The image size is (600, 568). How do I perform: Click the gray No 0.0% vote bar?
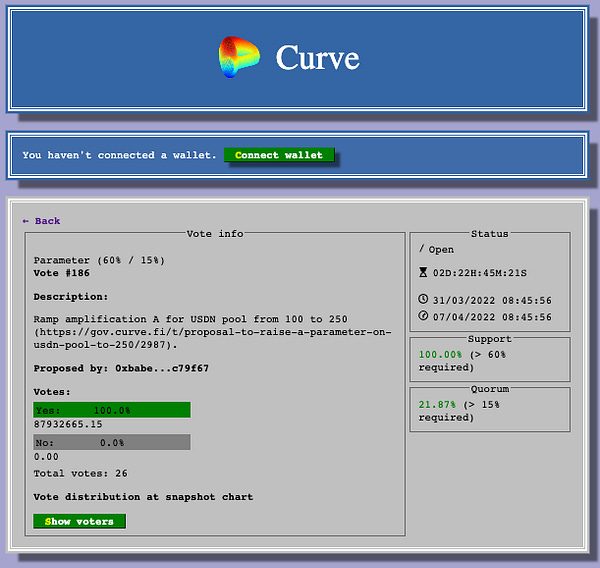click(x=112, y=442)
